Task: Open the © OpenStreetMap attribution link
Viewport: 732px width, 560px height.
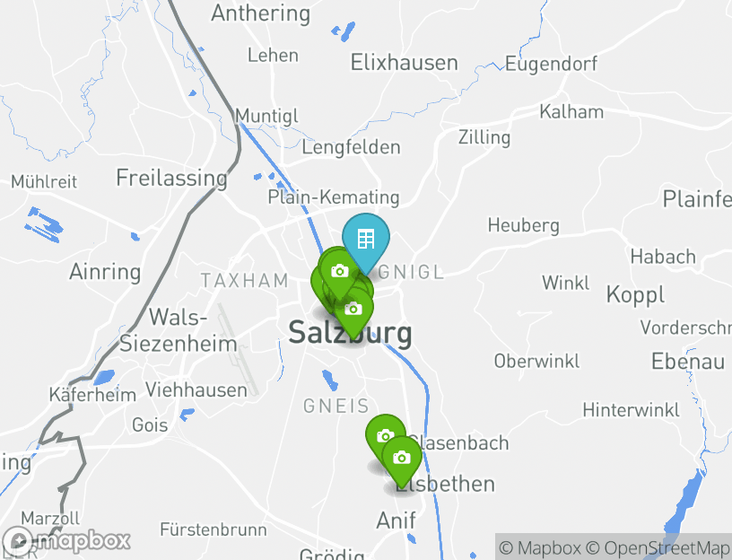Action: (658, 547)
